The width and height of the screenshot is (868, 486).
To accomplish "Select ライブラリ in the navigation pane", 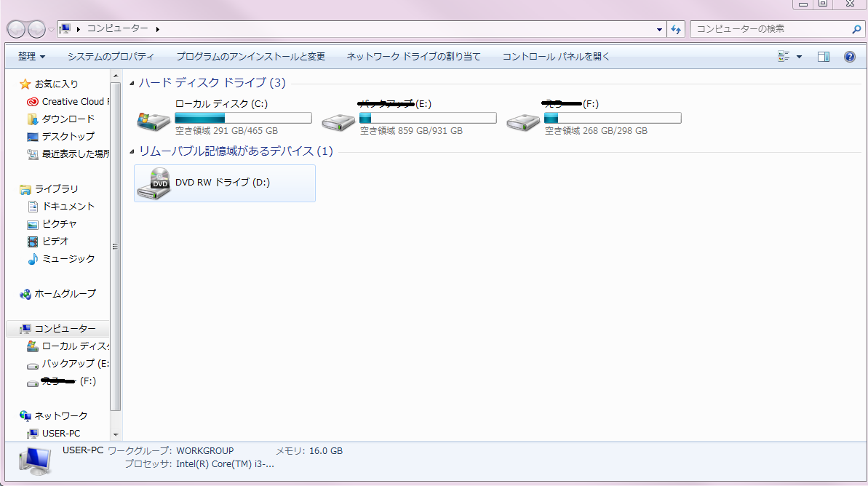I will click(49, 189).
